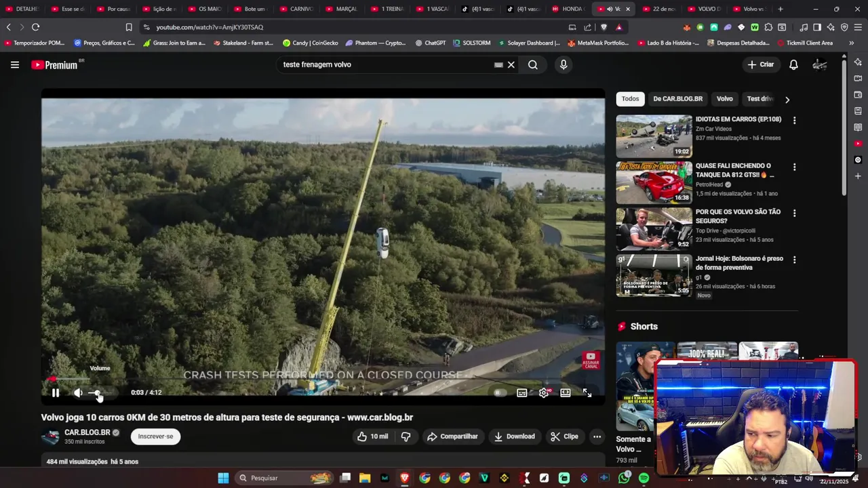Screen dimensions: 868x488
Task: Open CAR.BLOG.BR channel name link
Action: [87, 432]
